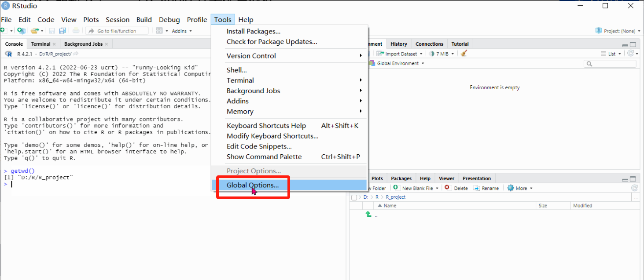
Task: Click the red Delete icon in Files
Action: pyautogui.click(x=447, y=188)
